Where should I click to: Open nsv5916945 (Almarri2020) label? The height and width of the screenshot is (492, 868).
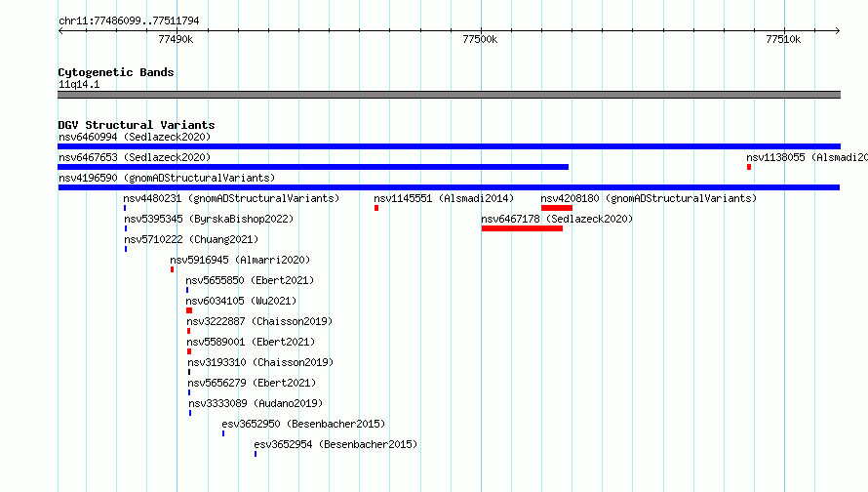tap(240, 260)
